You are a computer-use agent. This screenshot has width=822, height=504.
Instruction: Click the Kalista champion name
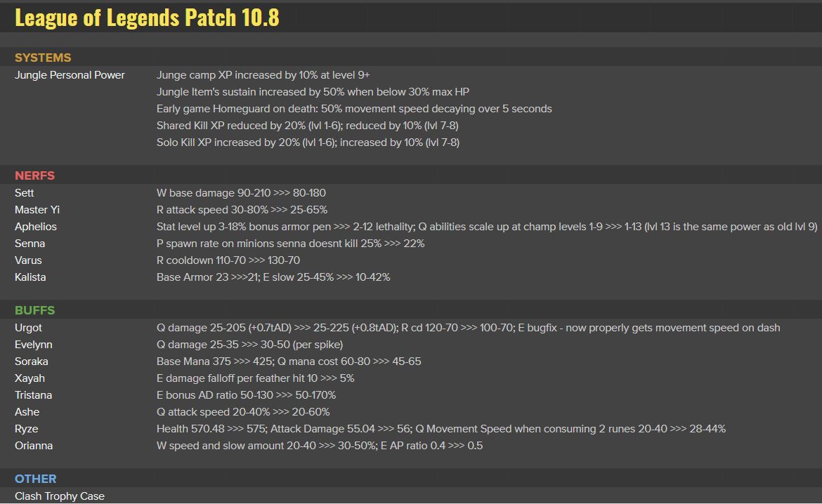click(x=30, y=277)
